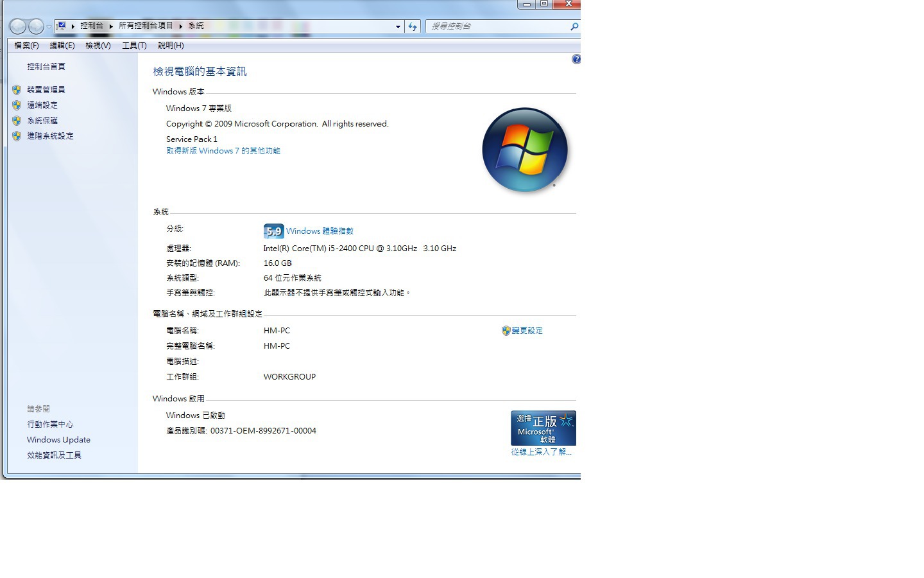Open the 檢視(V) menu
924x578 pixels.
click(98, 46)
